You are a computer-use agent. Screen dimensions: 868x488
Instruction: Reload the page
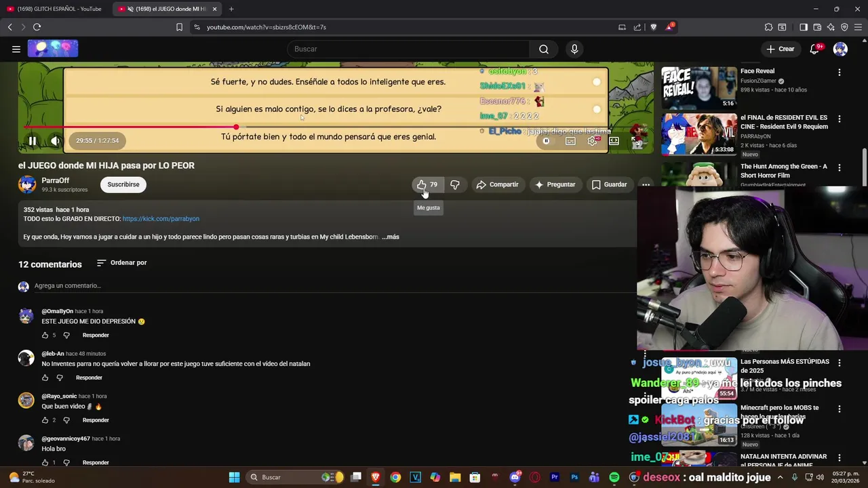[37, 27]
